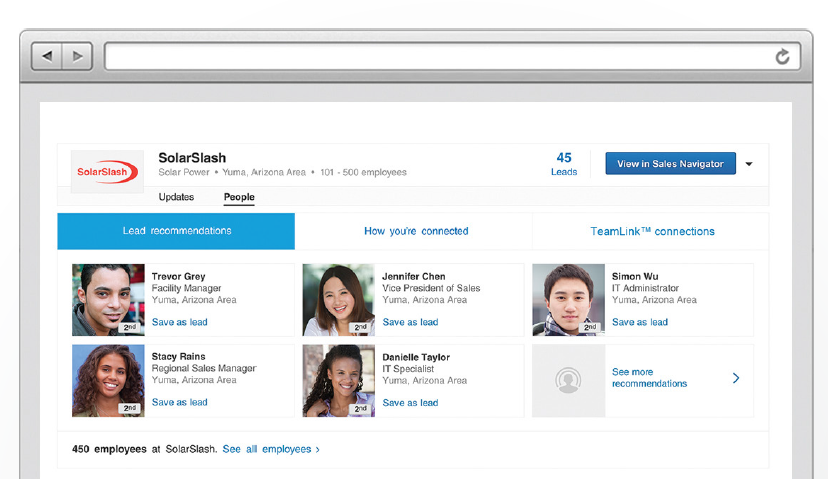
Task: Click the '450 employees' text
Action: click(109, 449)
